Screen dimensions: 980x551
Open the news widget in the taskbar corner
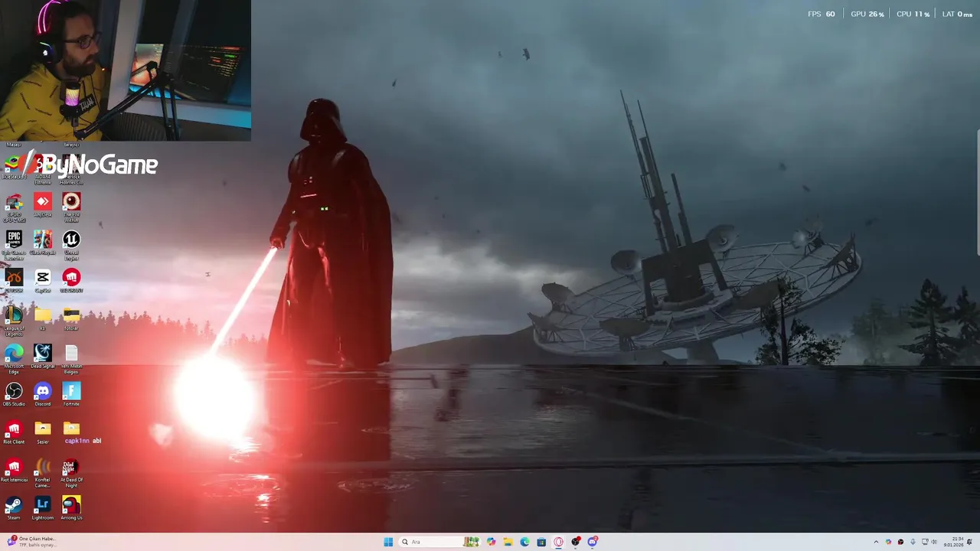coord(31,542)
